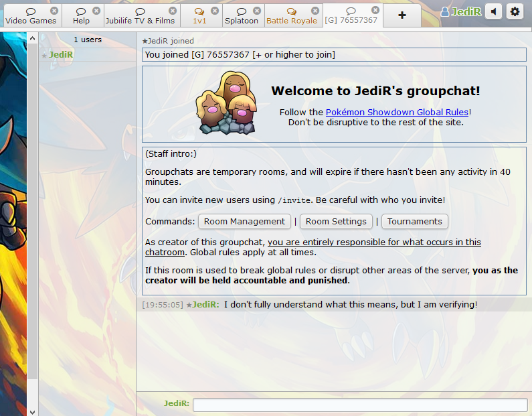
Task: Expand the Room Management commands
Action: coord(244,222)
